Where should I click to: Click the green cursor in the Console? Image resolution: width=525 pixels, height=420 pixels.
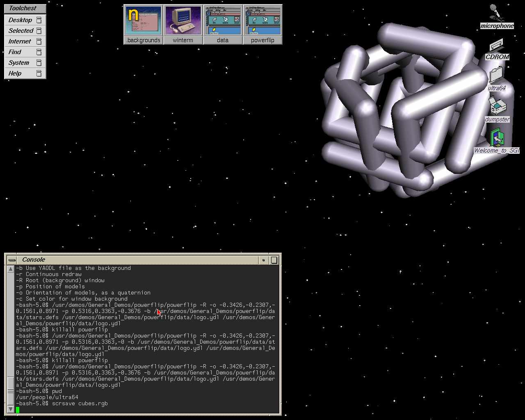click(18, 410)
